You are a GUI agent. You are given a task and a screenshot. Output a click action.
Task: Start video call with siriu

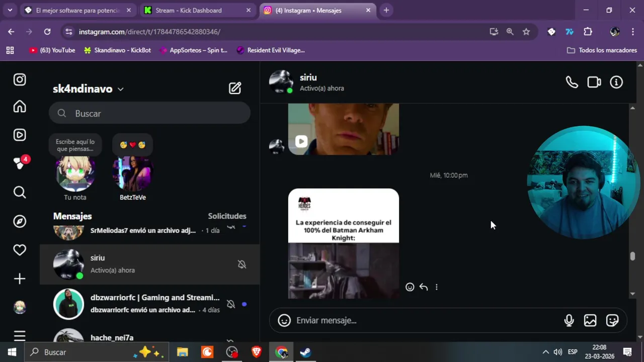tap(594, 82)
